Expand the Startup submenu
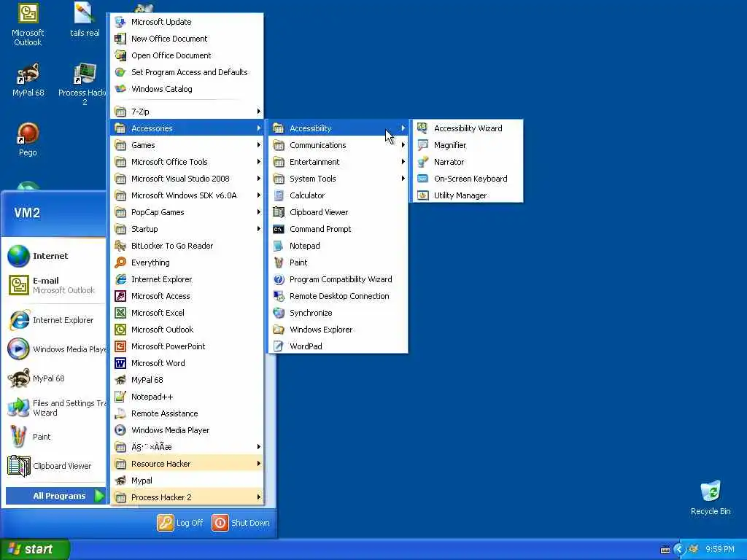This screenshot has height=560, width=747. pyautogui.click(x=187, y=229)
